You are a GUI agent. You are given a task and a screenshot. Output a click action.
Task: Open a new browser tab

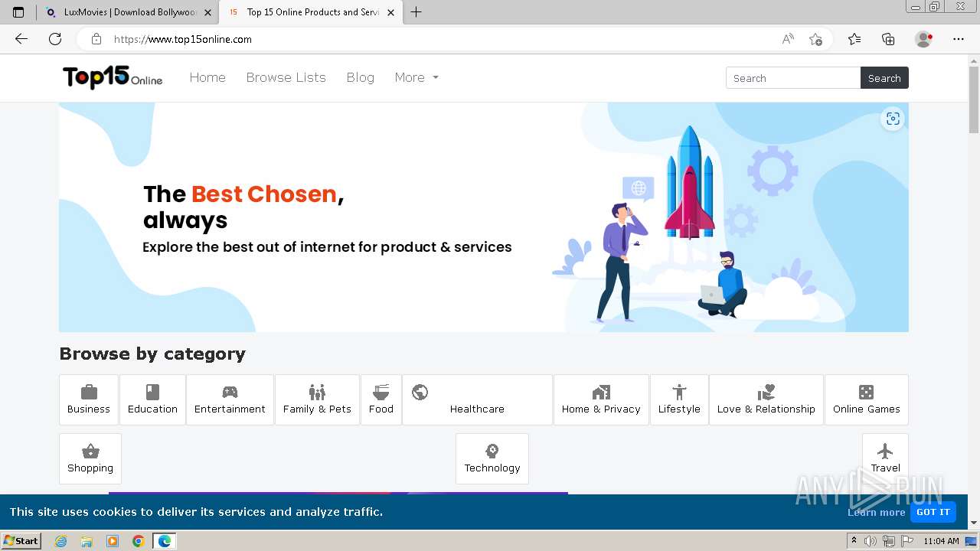(416, 12)
